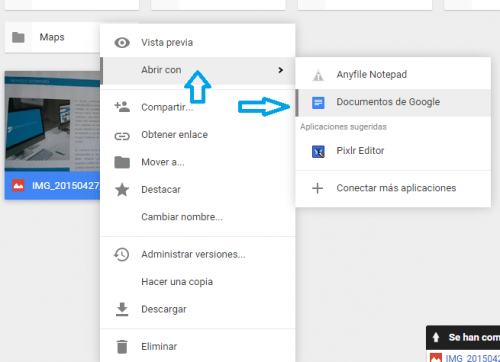The height and width of the screenshot is (362, 500).
Task: Click the Maps folder icon
Action: point(18,37)
